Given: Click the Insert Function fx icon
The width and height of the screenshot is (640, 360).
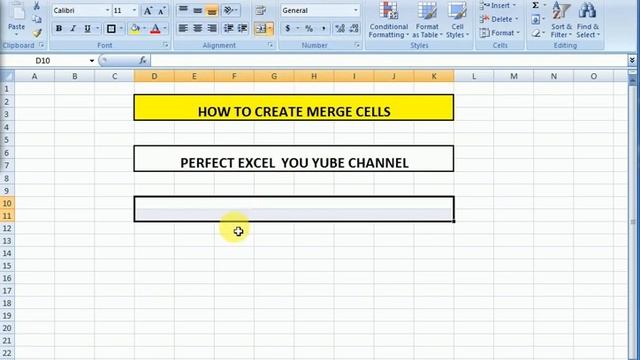Looking at the screenshot, I should (x=142, y=60).
